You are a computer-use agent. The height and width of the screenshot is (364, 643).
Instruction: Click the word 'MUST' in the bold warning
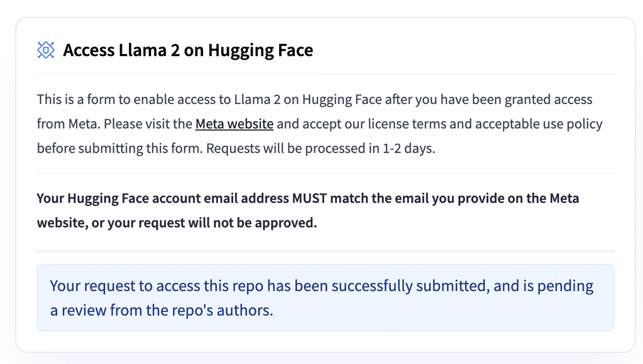pos(309,199)
